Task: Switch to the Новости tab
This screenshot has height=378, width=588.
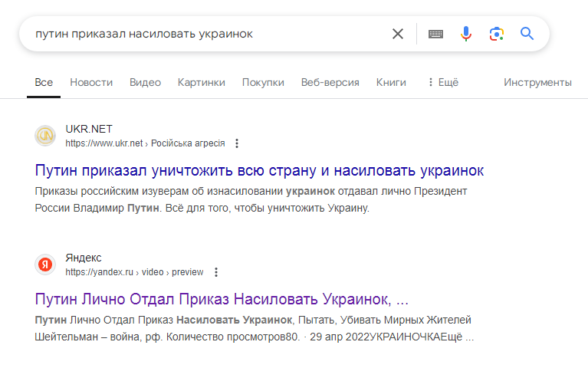Action: 91,83
